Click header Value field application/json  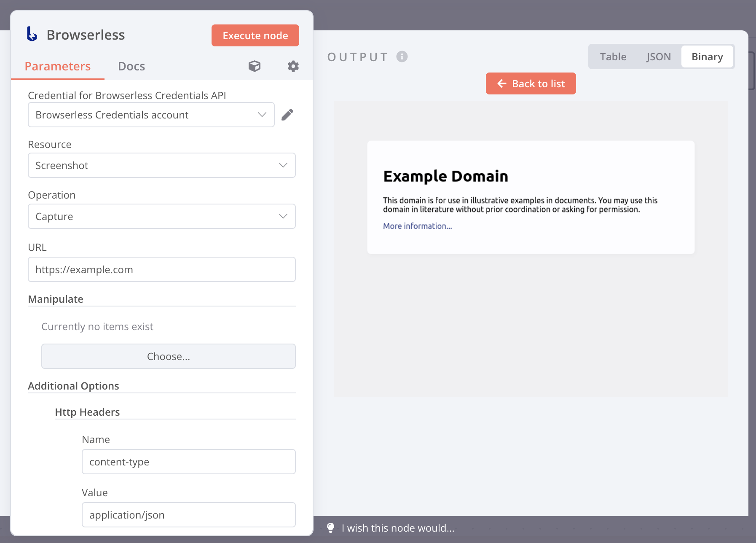click(189, 515)
